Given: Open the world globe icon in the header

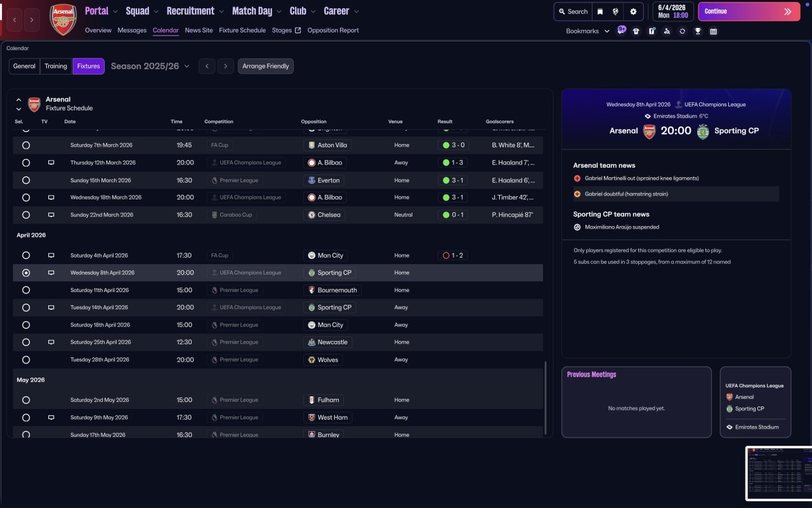Looking at the screenshot, I should click(615, 11).
